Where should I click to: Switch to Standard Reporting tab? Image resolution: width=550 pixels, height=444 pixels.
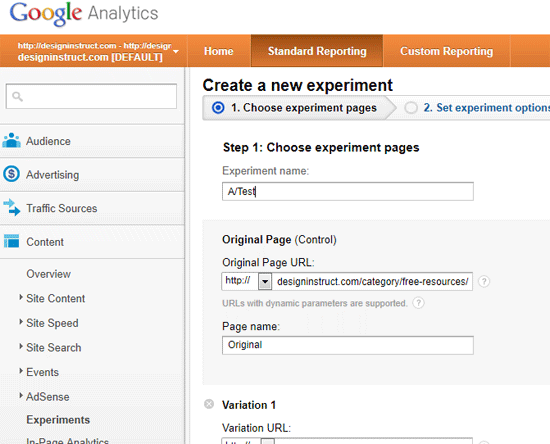[317, 51]
